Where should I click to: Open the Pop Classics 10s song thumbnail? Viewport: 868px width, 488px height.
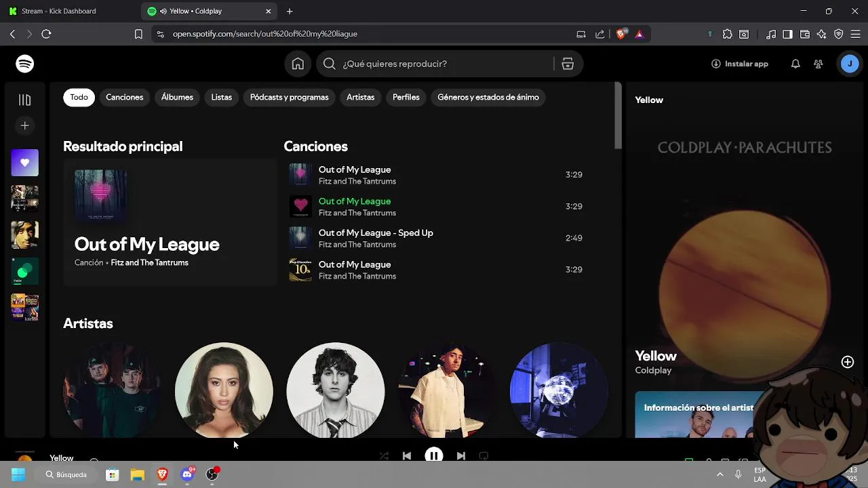300,270
